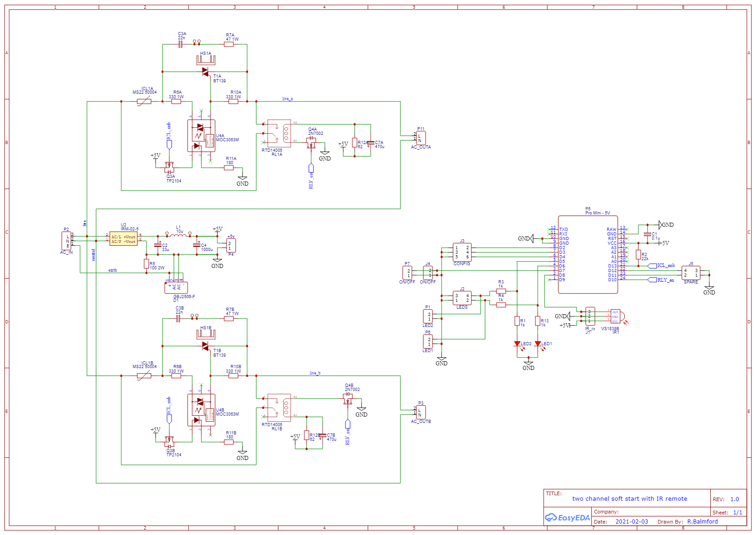
Task: Click the Q3A TP2104 transistor
Action: (x=169, y=167)
